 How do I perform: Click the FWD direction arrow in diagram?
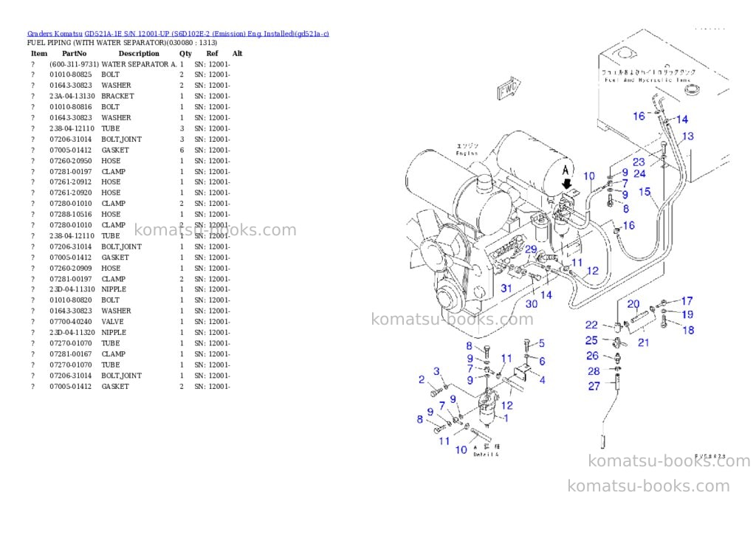[509, 87]
